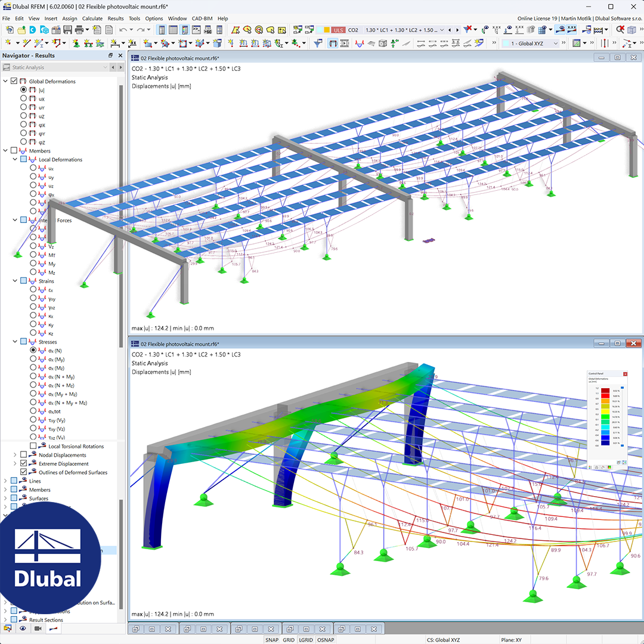644x644 pixels.
Task: Click the red color in Control Panel legend
Action: point(605,395)
